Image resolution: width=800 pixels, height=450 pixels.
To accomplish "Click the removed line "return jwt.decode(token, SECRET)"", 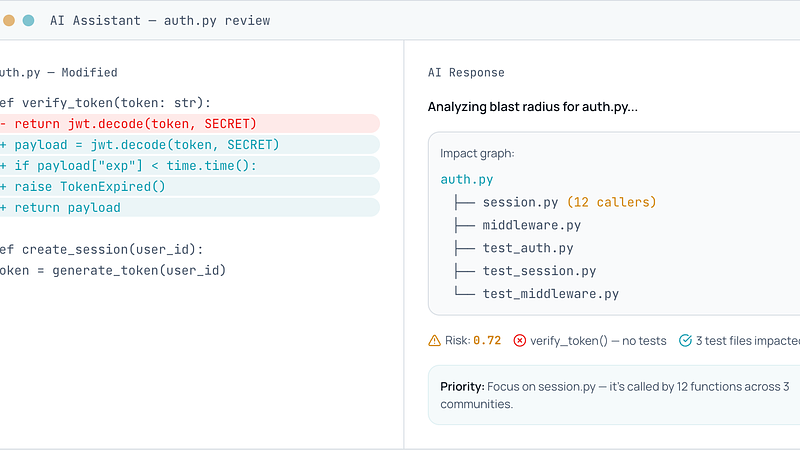I will tap(190, 123).
